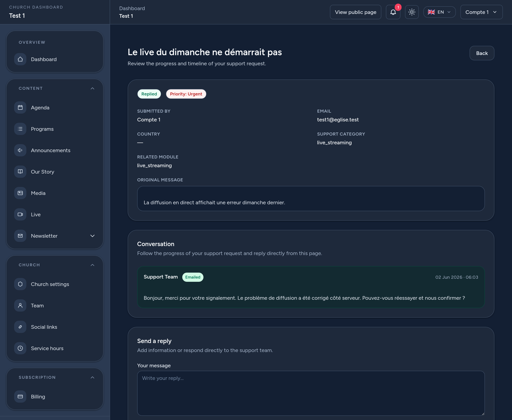Image resolution: width=512 pixels, height=420 pixels.
Task: Click the UK flag language icon
Action: 431,12
